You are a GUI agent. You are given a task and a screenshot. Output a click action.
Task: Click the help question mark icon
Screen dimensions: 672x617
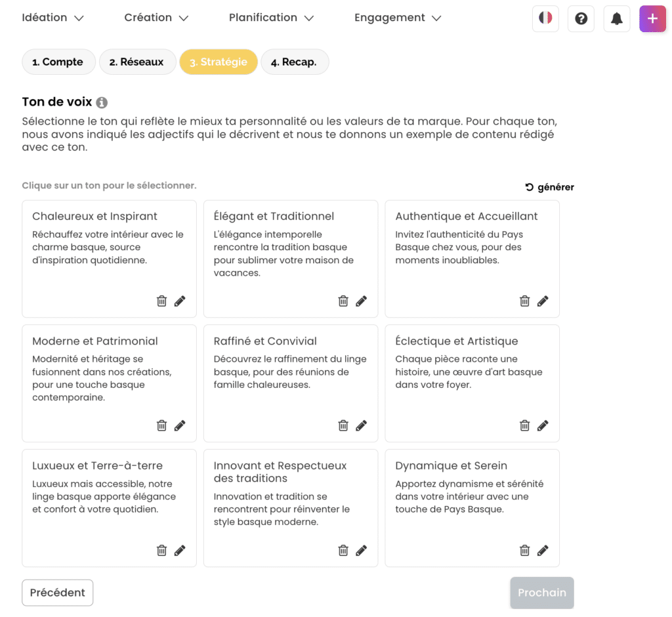581,18
